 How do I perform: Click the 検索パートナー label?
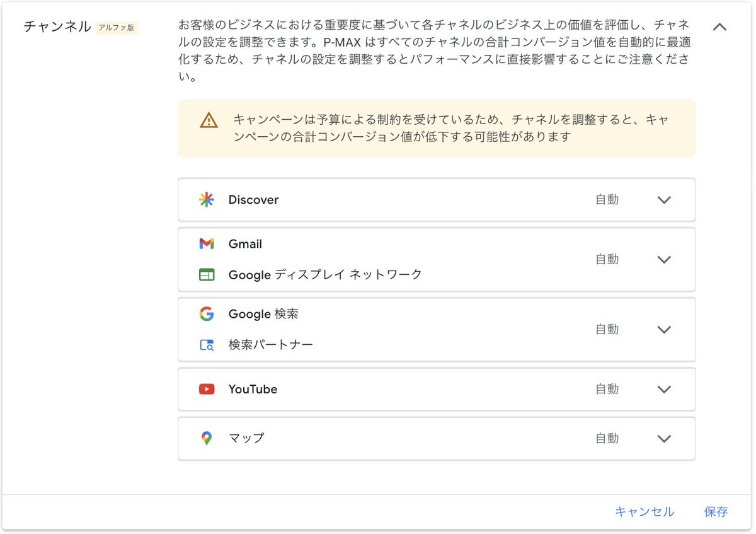[x=271, y=345]
